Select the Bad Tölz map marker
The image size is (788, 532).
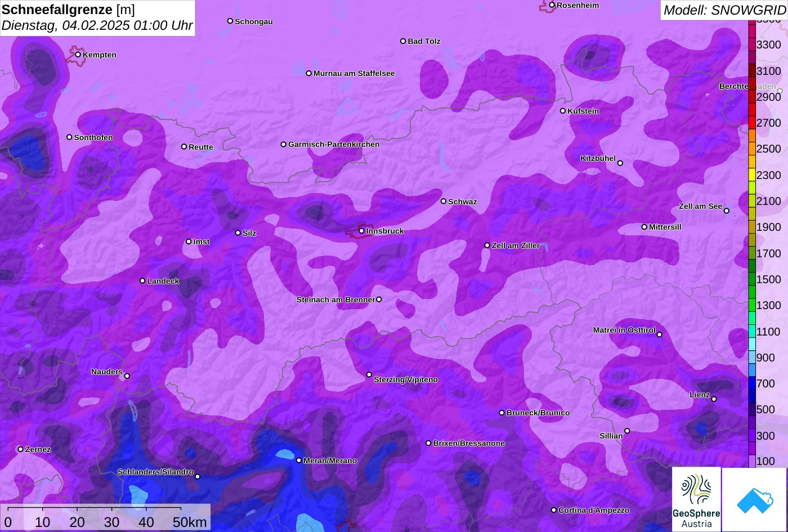click(x=403, y=41)
